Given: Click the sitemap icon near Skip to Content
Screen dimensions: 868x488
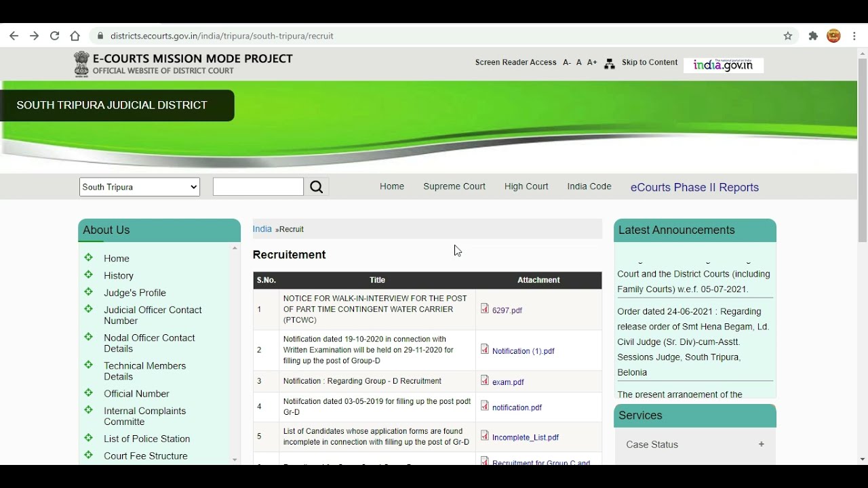Looking at the screenshot, I should pos(610,64).
